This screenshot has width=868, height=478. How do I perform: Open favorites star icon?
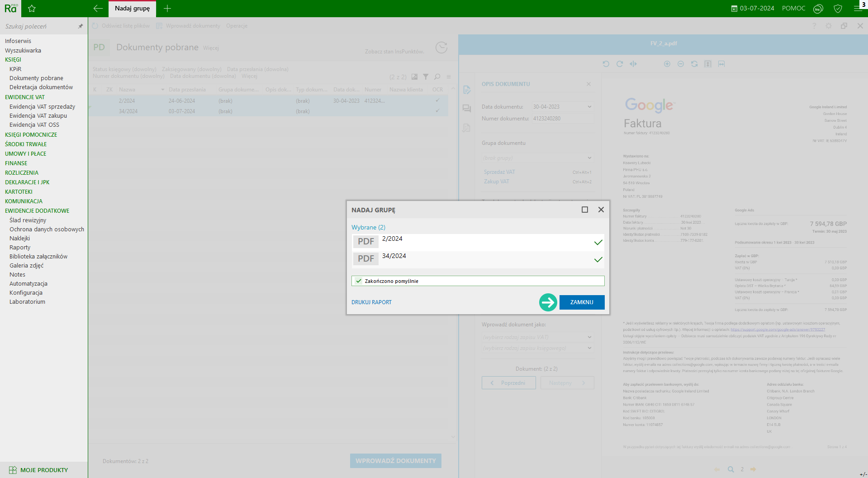tap(32, 8)
